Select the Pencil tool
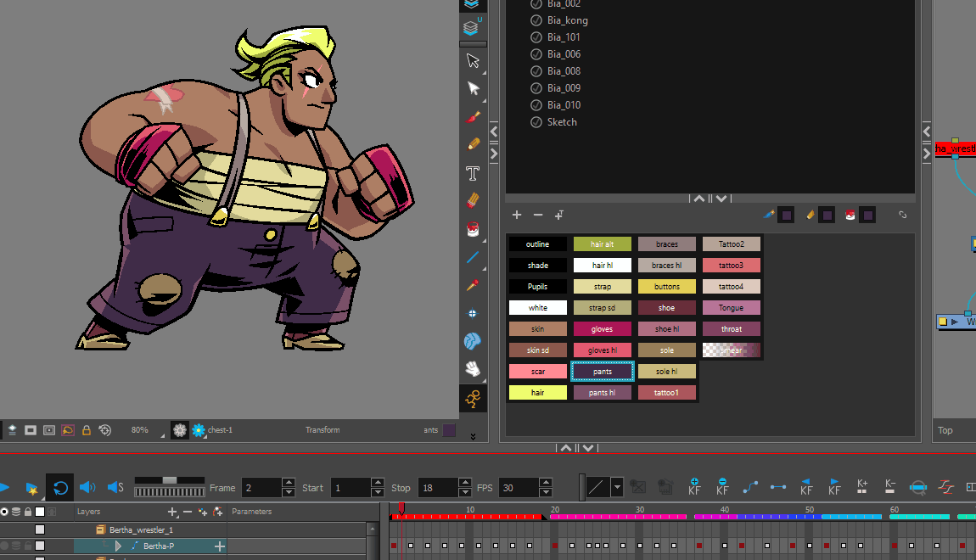 pyautogui.click(x=473, y=143)
